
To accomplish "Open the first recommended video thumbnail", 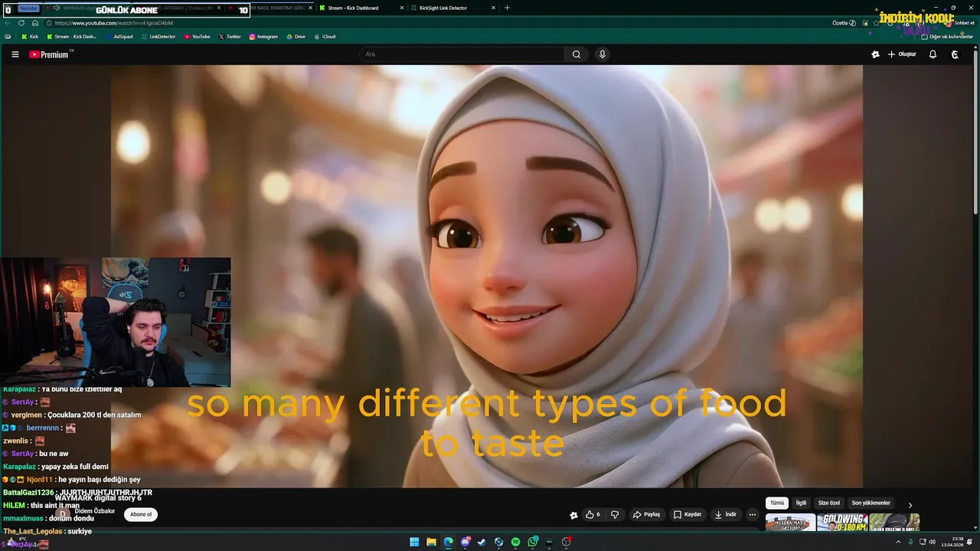I will point(790,523).
